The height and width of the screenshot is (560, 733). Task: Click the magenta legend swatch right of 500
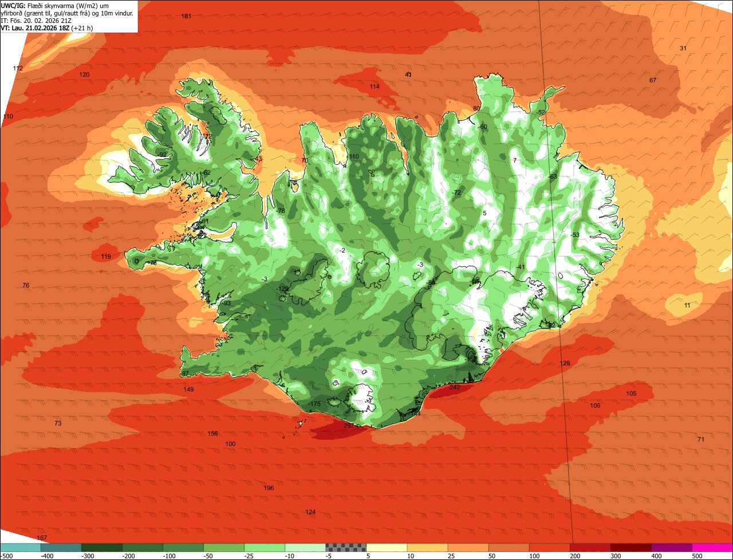point(712,547)
